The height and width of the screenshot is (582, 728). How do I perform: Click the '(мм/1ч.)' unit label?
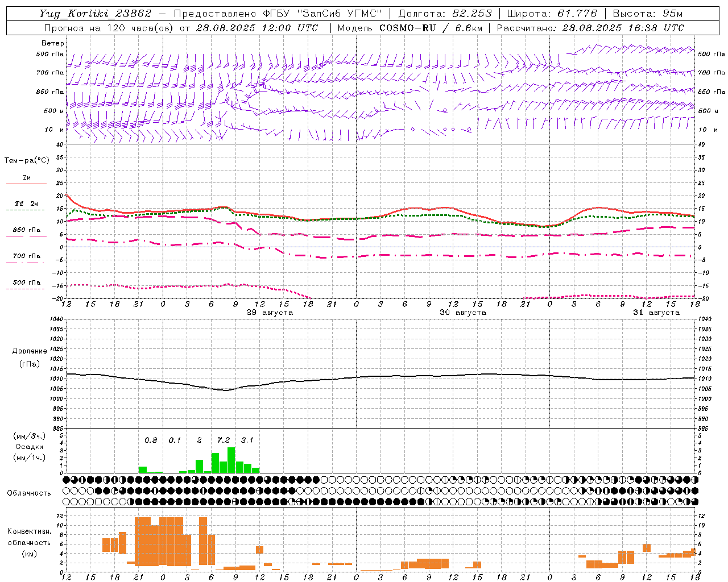coord(30,458)
